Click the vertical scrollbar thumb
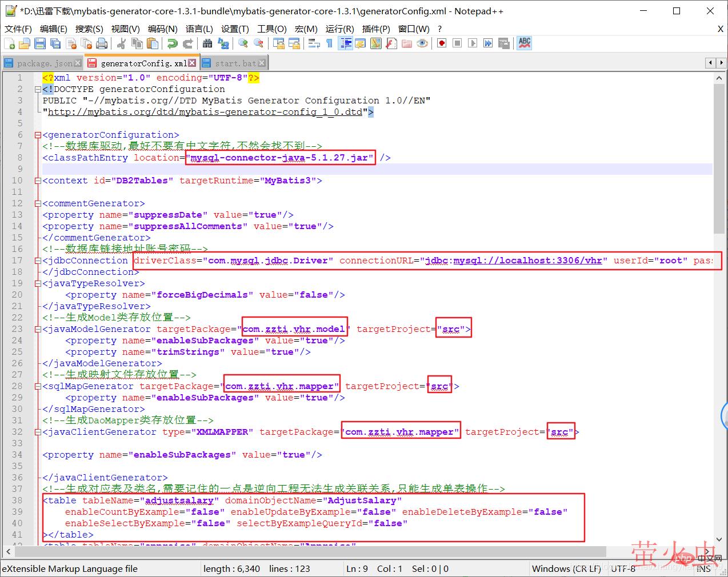This screenshot has width=728, height=577. [x=719, y=160]
